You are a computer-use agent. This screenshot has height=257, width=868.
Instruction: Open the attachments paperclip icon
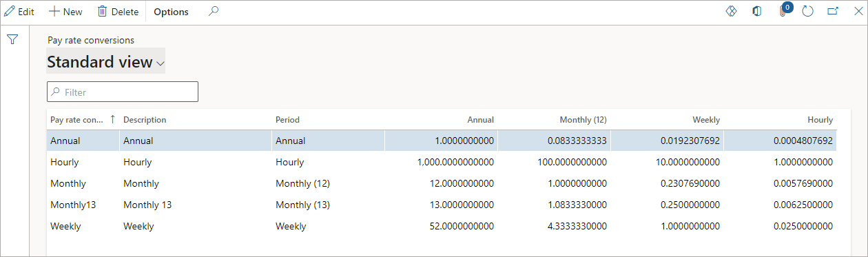pyautogui.click(x=783, y=12)
